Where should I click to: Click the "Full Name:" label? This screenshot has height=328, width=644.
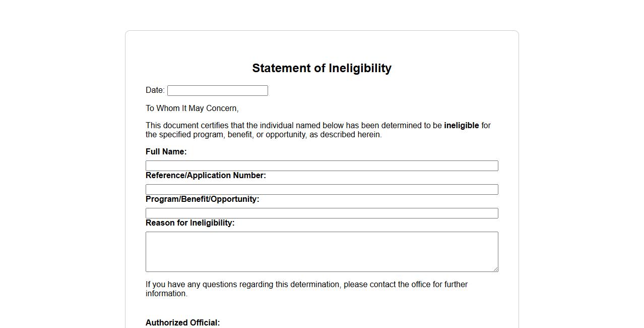point(166,152)
